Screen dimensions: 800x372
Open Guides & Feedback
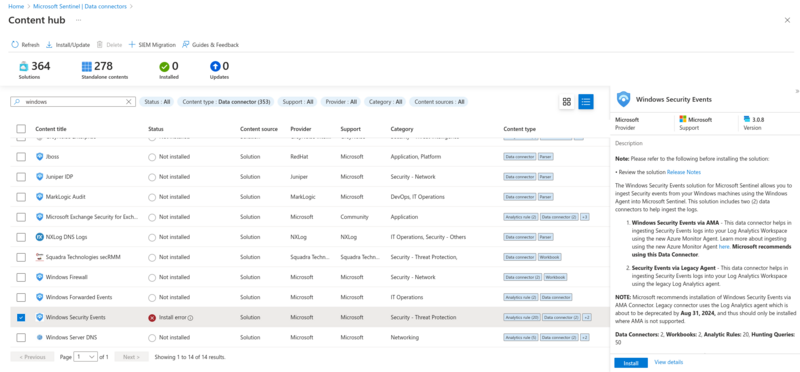[210, 45]
